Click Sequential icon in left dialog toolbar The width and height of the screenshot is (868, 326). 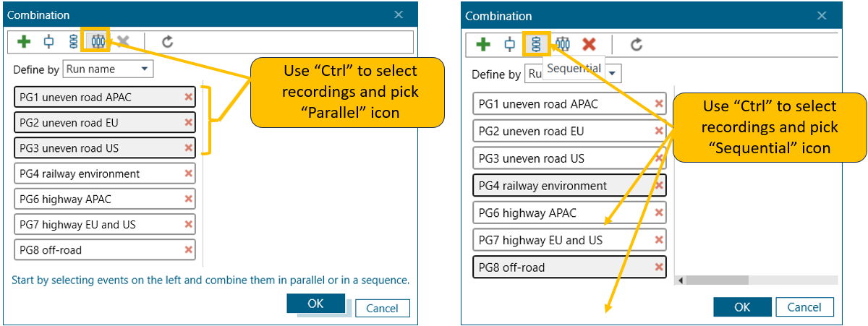click(74, 42)
